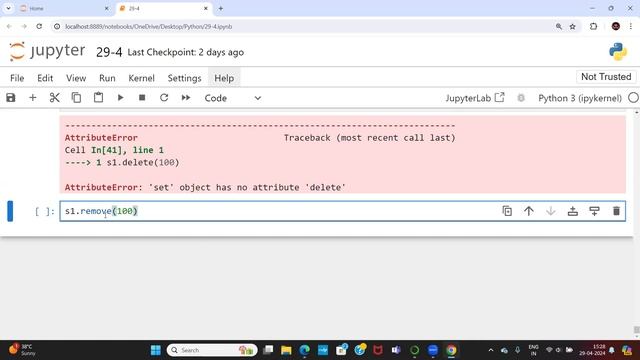Screen dimensions: 640x360
Task: Click the Not Trusted button
Action: tap(606, 77)
